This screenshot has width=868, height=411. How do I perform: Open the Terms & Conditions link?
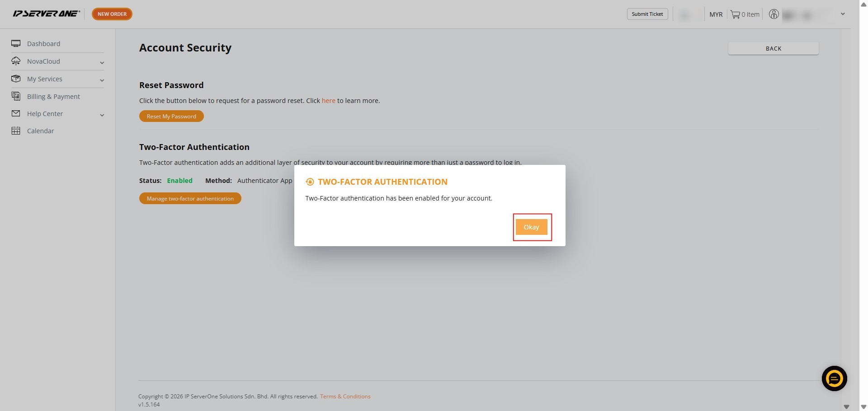[x=345, y=397]
